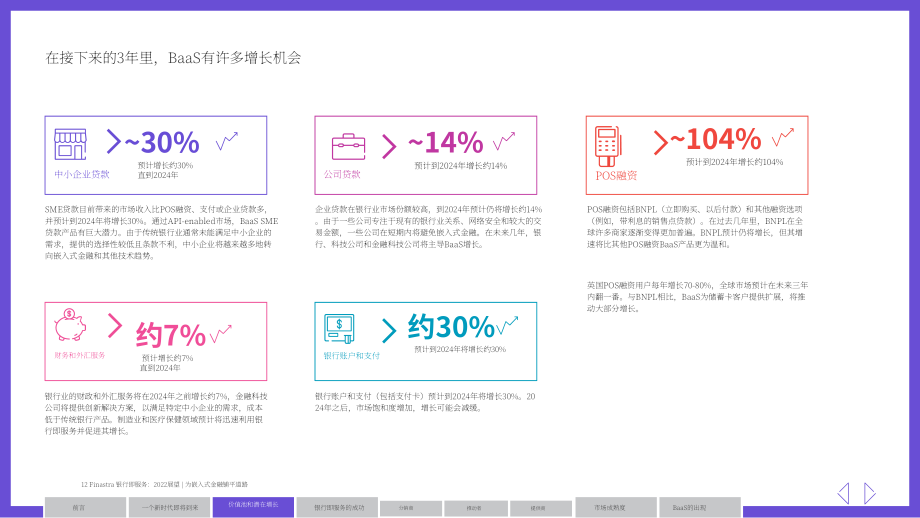Viewport: 920px width, 518px height.
Task: Click the trend arrow beside ~30% purple figure
Action: pyautogui.click(x=226, y=141)
